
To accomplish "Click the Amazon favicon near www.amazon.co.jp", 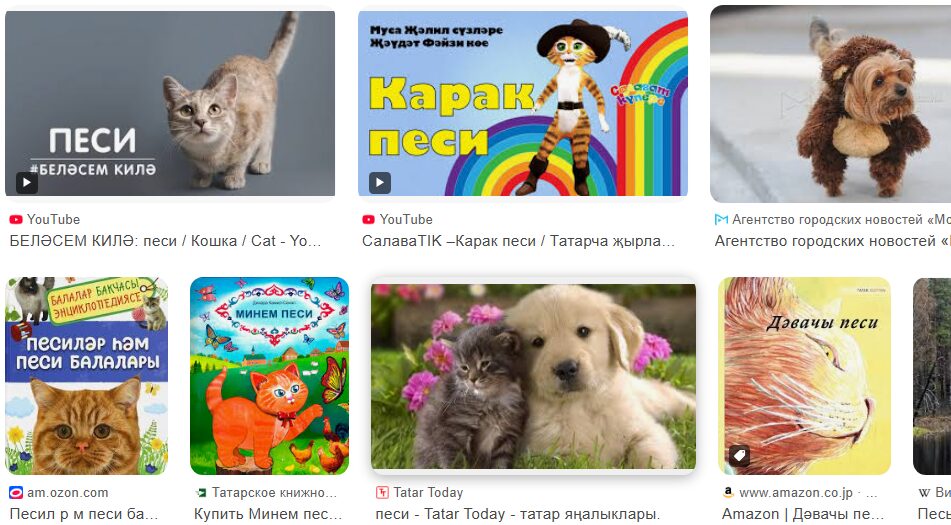I will [728, 492].
